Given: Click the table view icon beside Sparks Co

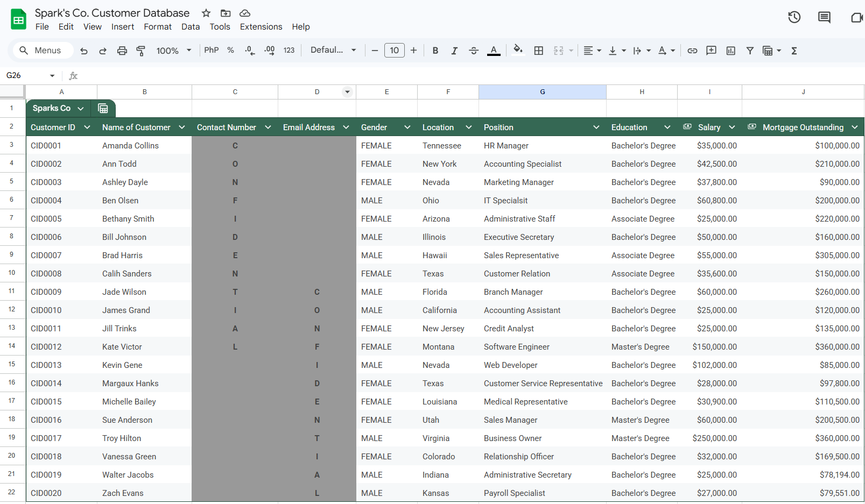Looking at the screenshot, I should (x=103, y=109).
